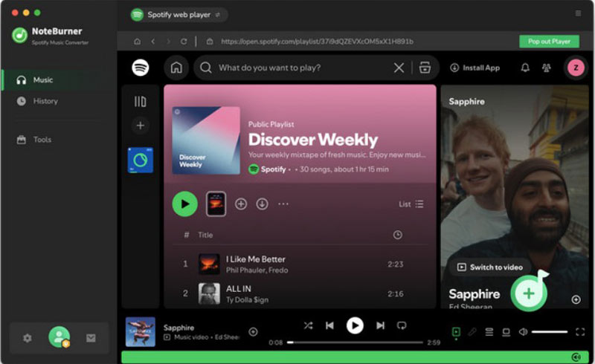Seek within the playback progress bar
Viewport: 595px width, 364px height.
(355, 342)
